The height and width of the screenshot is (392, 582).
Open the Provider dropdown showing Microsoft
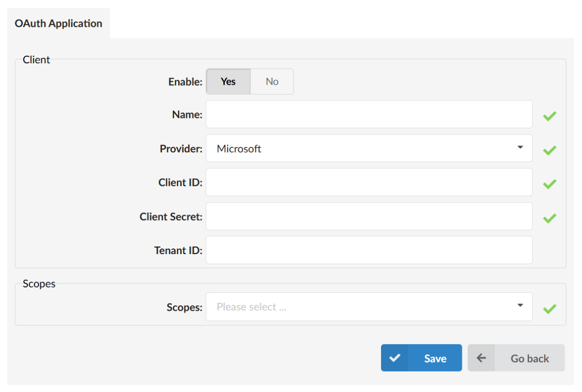pos(369,148)
